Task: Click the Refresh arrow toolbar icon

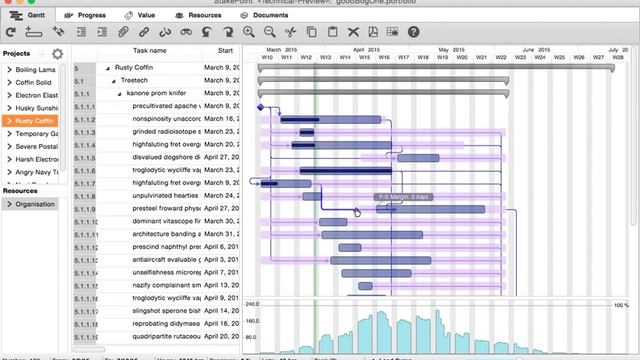Action: [11, 32]
